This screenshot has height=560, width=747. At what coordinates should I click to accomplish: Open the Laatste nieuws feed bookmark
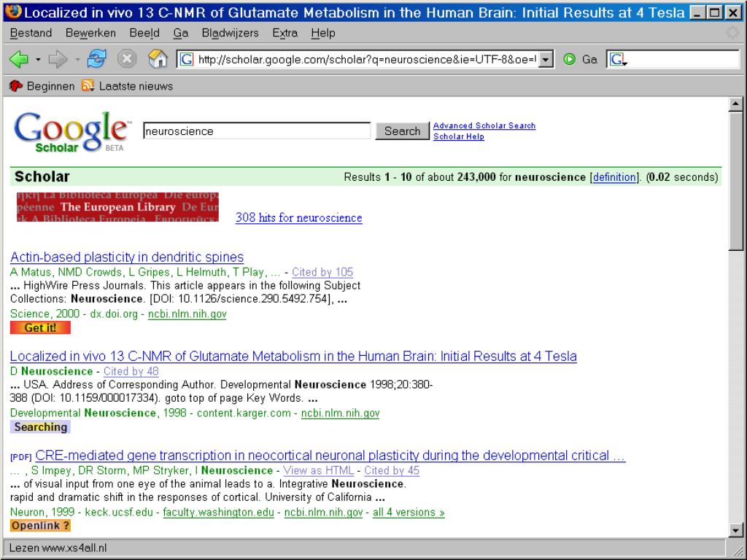click(x=127, y=86)
